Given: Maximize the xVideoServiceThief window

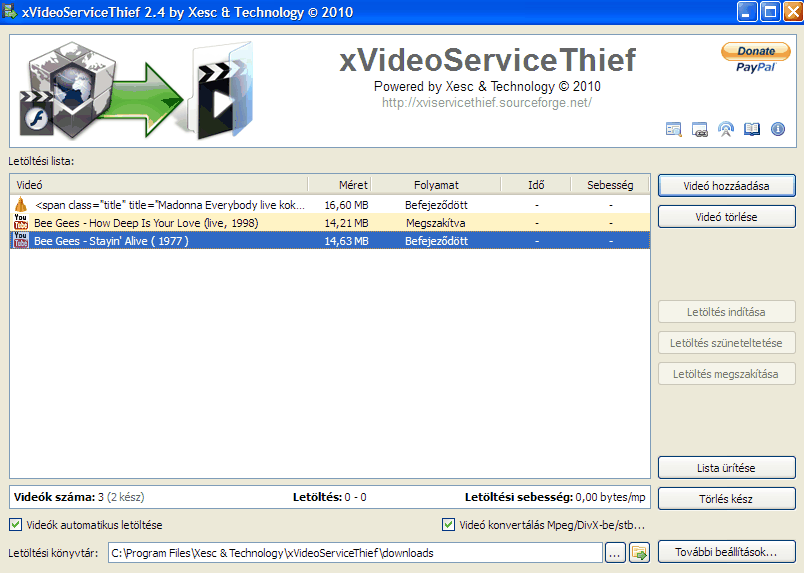Looking at the screenshot, I should 770,11.
